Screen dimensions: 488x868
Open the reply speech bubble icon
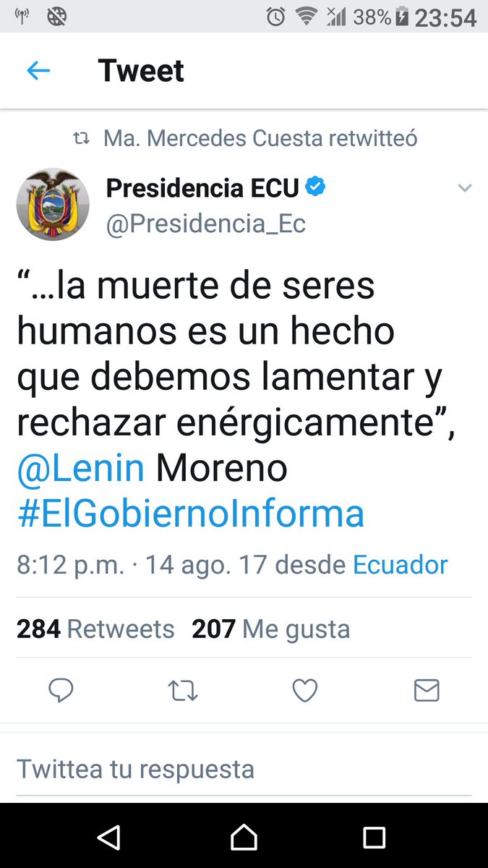[x=61, y=692]
